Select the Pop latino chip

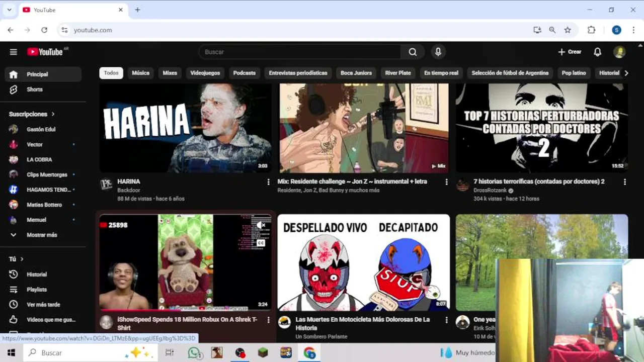point(574,73)
